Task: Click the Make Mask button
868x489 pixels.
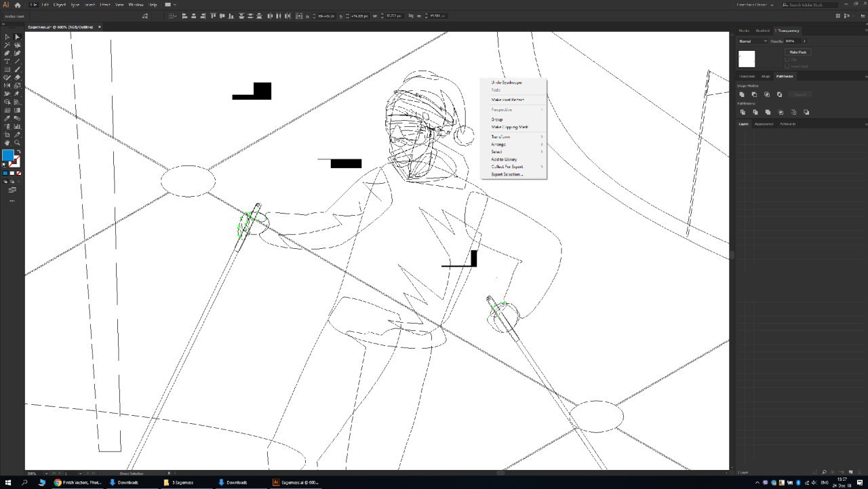Action: [797, 52]
